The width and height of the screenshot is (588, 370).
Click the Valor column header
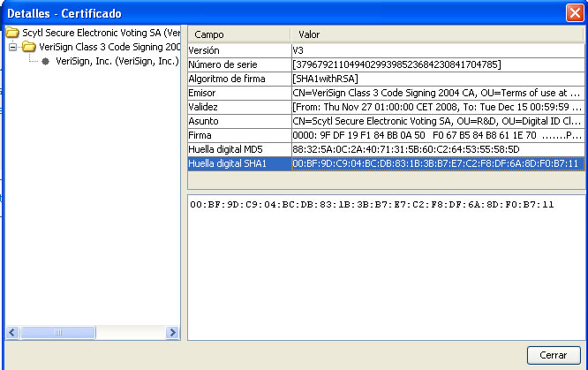point(438,34)
